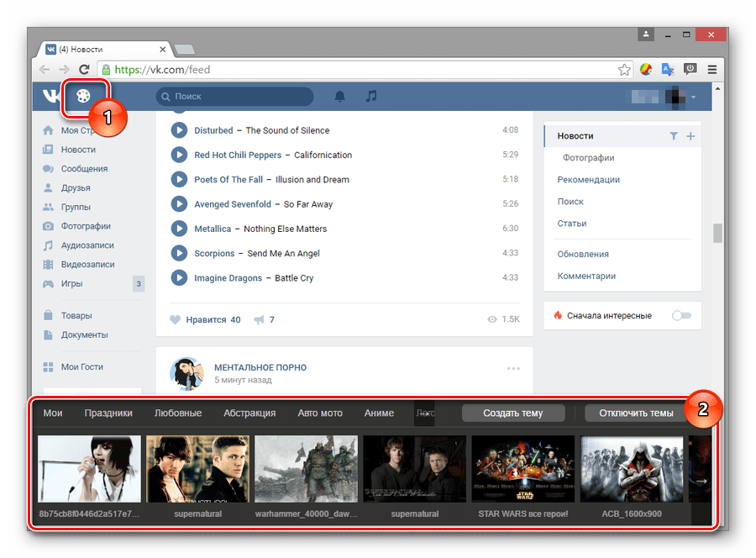Open post options three dots menu
This screenshot has height=558, width=756.
point(513,368)
